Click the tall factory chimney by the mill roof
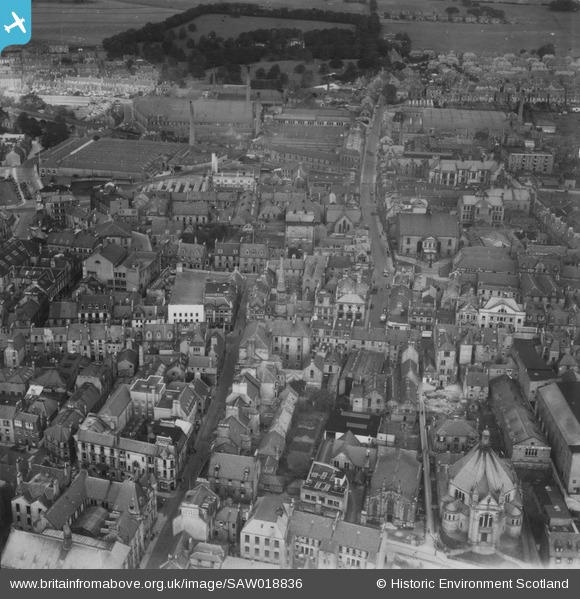 (191, 123)
